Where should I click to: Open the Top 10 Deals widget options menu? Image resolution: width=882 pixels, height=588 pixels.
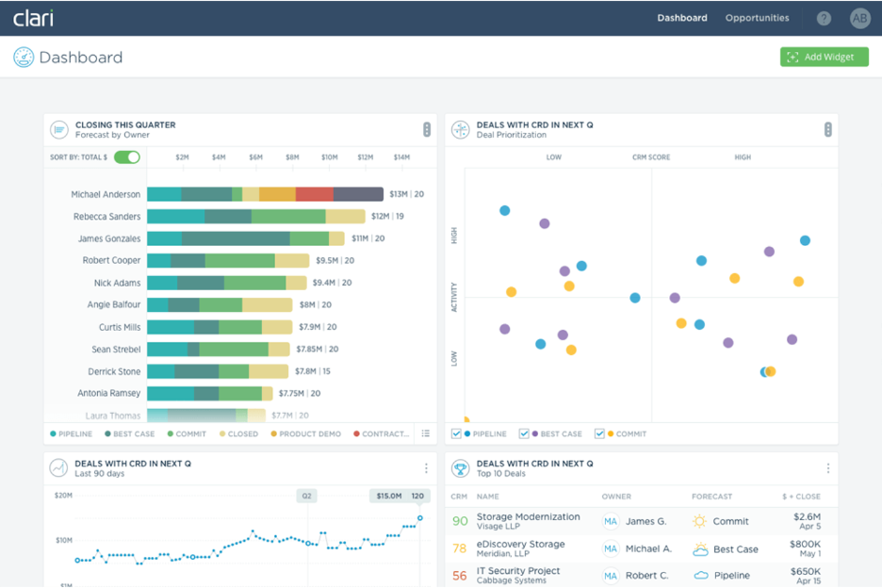[827, 467]
